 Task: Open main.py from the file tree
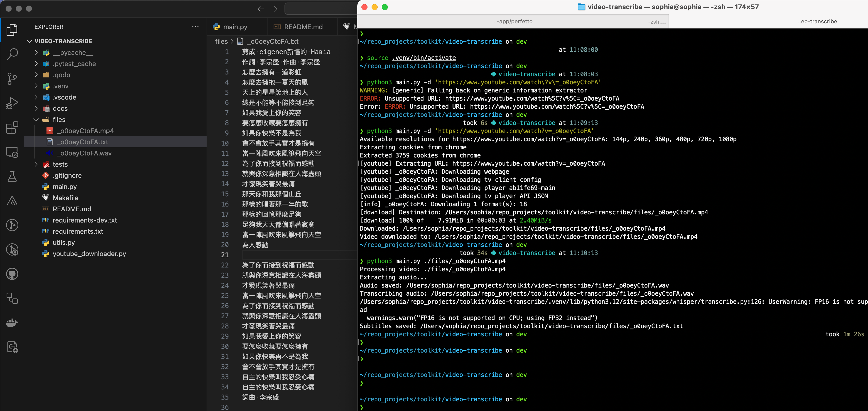pos(115,186)
